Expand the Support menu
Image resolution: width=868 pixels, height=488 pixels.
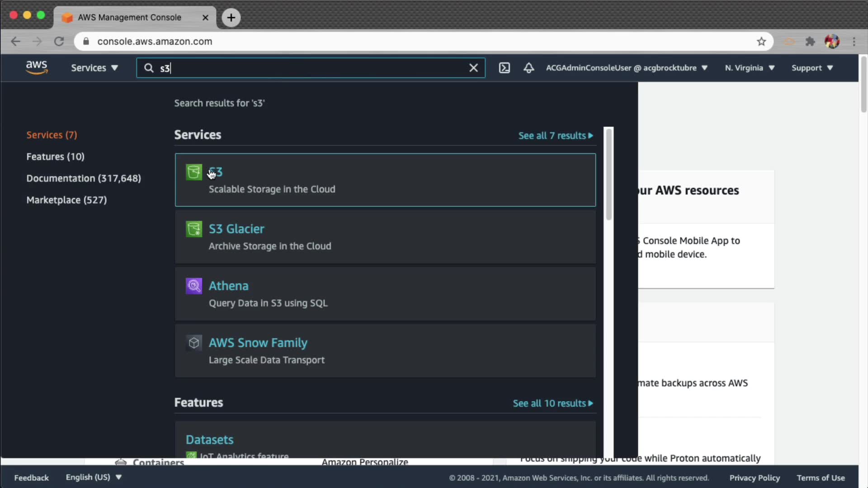pyautogui.click(x=811, y=68)
